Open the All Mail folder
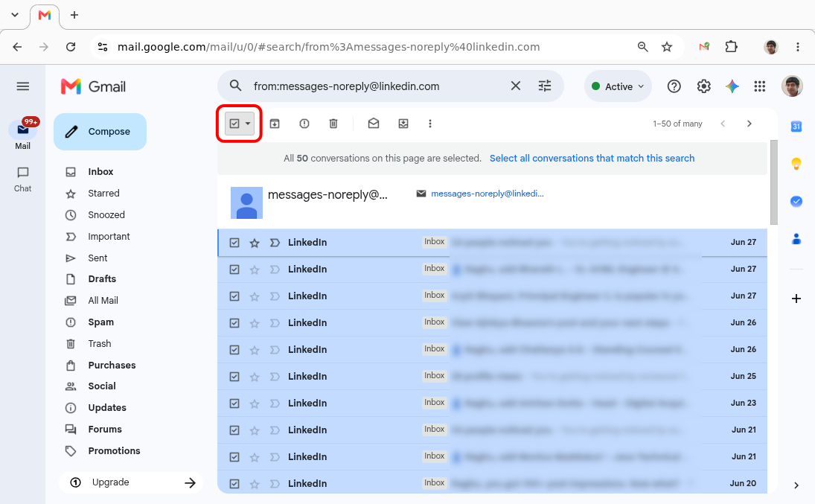Image resolution: width=815 pixels, height=504 pixels. click(x=103, y=301)
